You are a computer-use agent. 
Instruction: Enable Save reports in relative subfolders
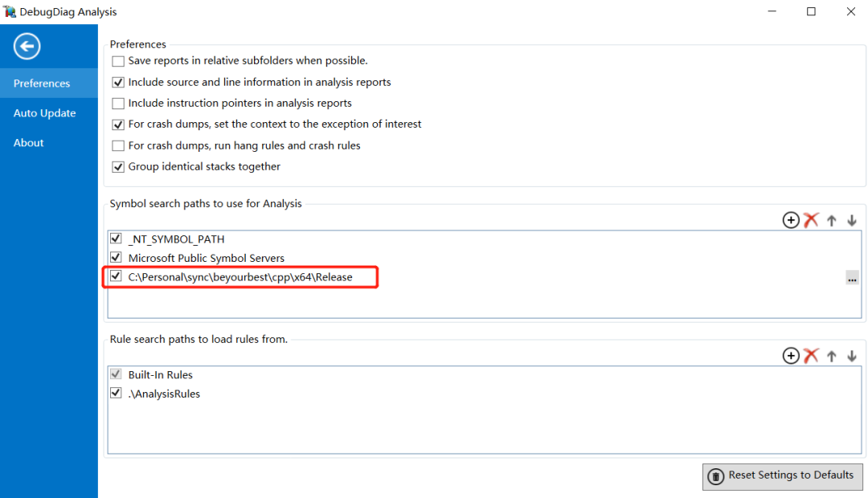tap(118, 61)
